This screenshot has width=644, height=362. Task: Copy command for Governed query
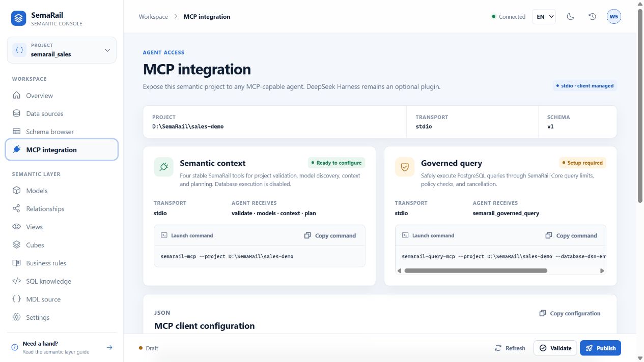pos(571,235)
